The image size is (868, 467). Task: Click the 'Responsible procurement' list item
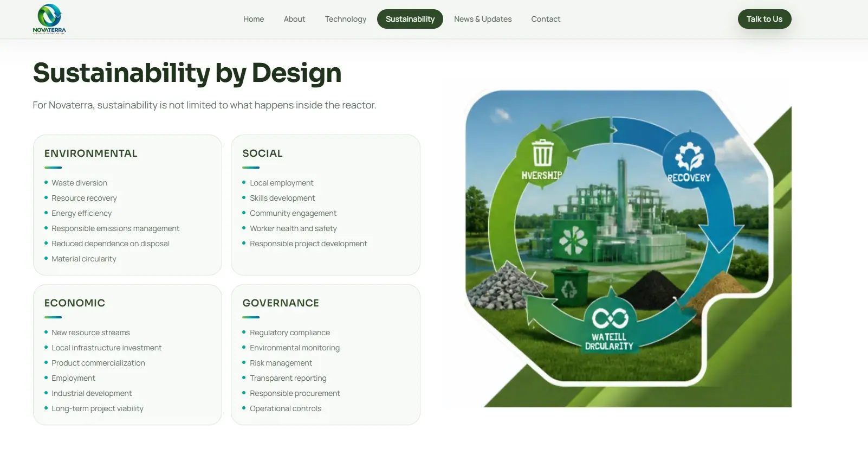coord(295,393)
